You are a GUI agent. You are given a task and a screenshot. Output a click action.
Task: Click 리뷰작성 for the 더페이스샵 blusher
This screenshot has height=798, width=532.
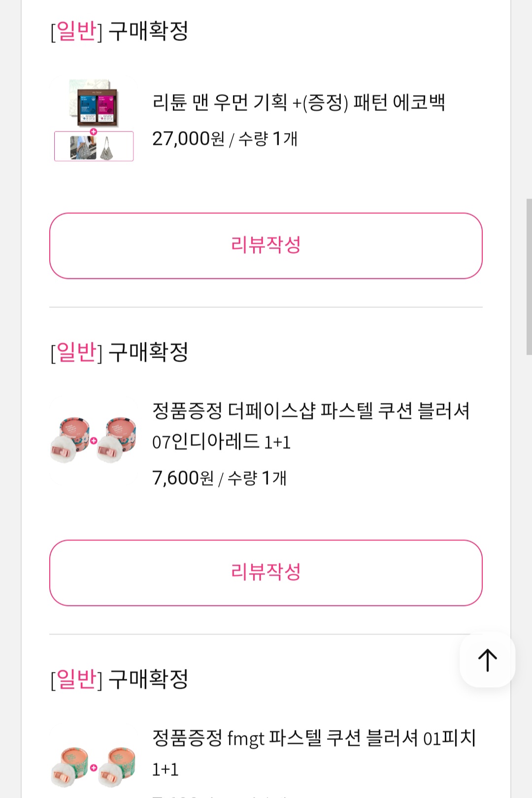pyautogui.click(x=266, y=572)
